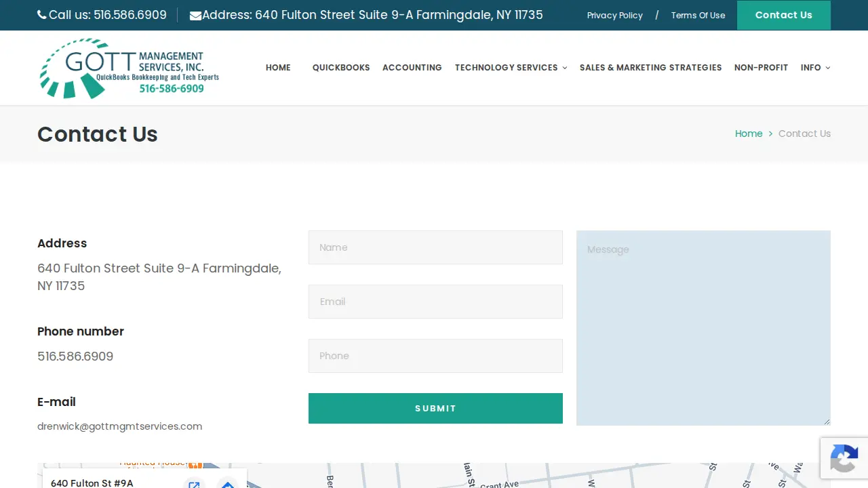Click the drenwick@gottmgmtservices.com email text
Viewport: 868px width, 488px height.
pyautogui.click(x=119, y=426)
